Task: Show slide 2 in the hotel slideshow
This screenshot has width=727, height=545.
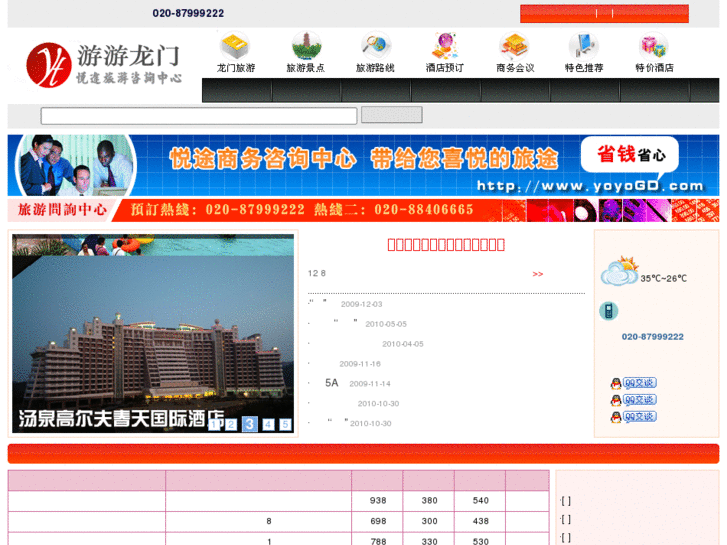Action: point(231,424)
